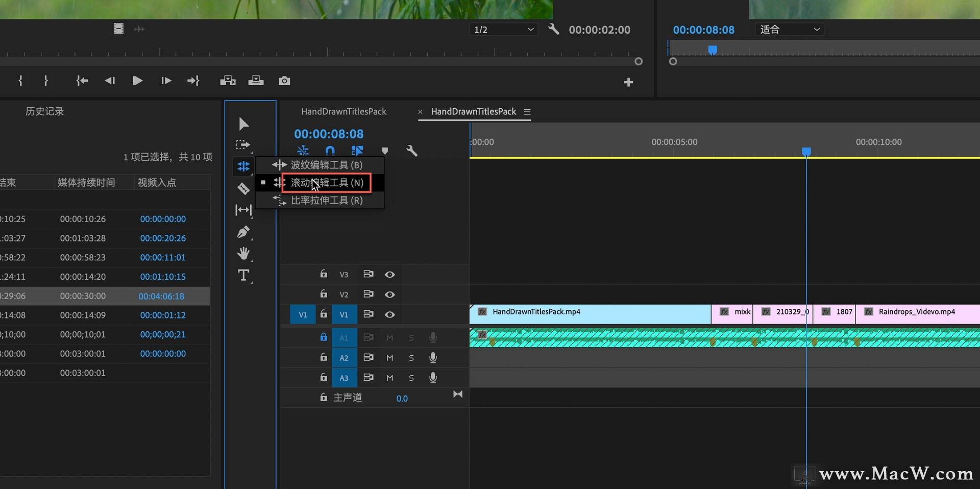This screenshot has height=489, width=980.
Task: Click the Rolling Edit tool in toolbar
Action: click(x=243, y=166)
